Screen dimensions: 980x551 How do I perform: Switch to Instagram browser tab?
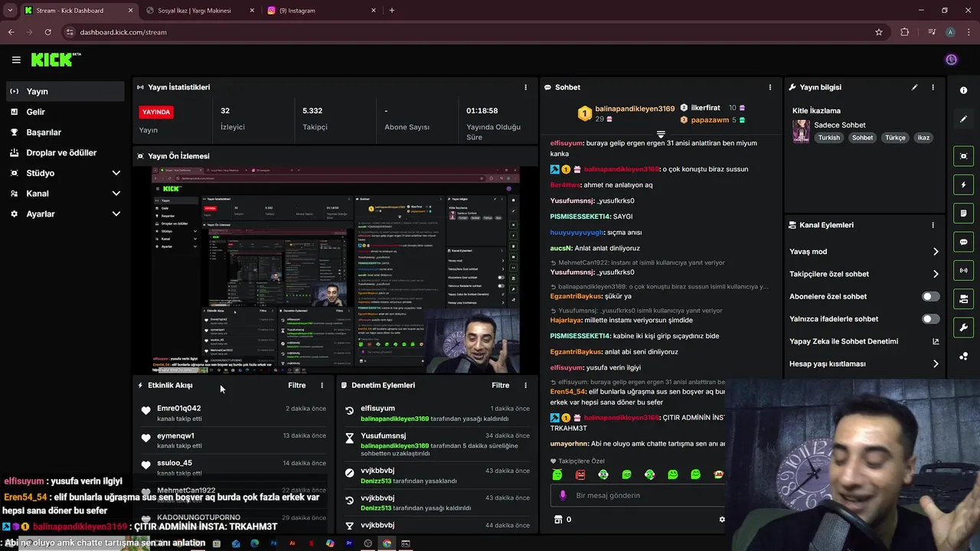pyautogui.click(x=322, y=11)
